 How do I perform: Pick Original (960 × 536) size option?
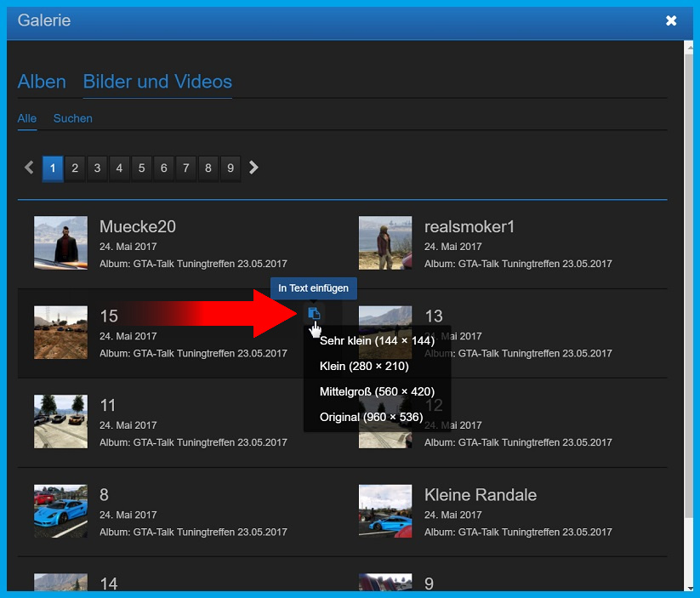(x=371, y=417)
